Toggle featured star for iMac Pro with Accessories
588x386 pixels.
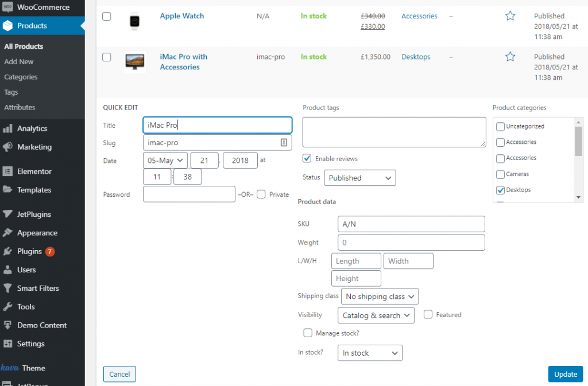(x=510, y=57)
